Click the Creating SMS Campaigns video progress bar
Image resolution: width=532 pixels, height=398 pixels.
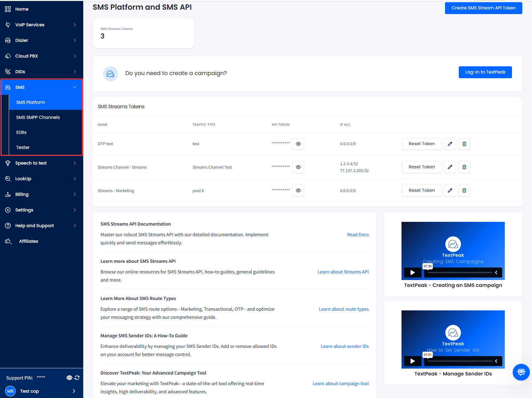click(x=459, y=273)
